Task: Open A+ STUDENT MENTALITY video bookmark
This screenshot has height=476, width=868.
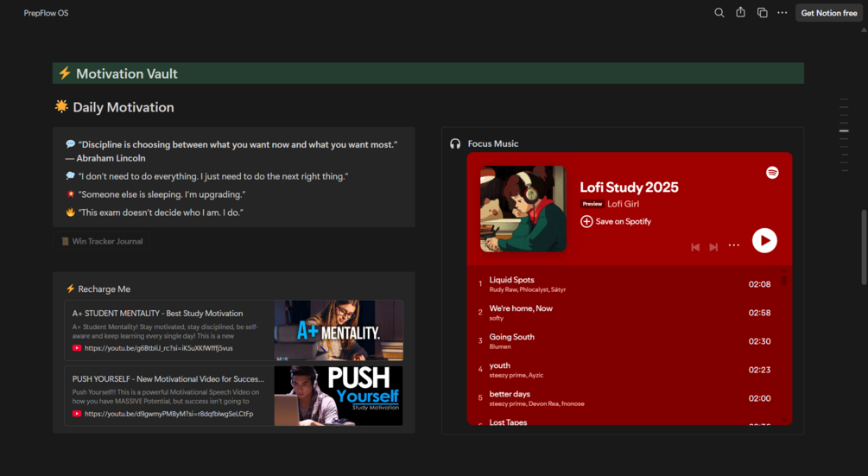Action: pyautogui.click(x=168, y=330)
